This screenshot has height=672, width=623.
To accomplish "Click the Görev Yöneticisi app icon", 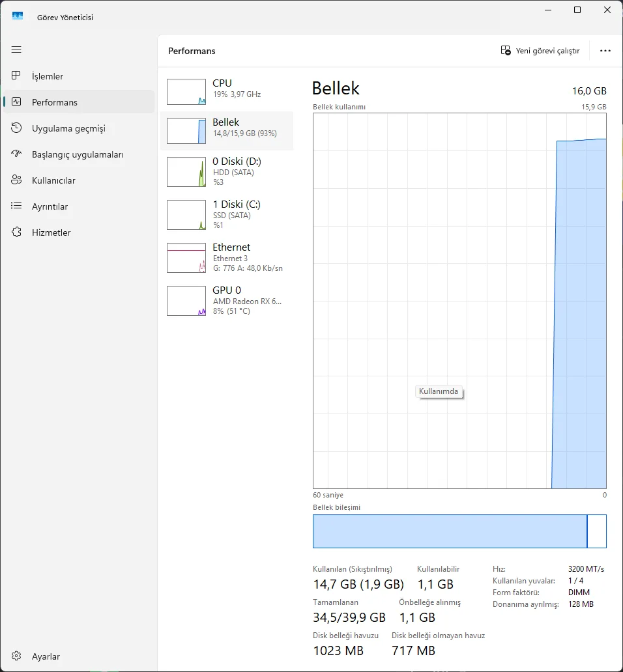I will (18, 16).
